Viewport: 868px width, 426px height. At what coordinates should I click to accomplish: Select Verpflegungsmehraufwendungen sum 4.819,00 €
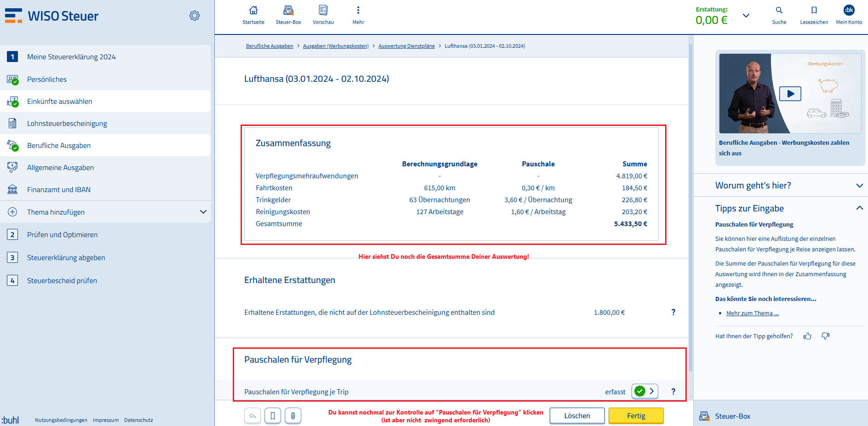point(632,176)
